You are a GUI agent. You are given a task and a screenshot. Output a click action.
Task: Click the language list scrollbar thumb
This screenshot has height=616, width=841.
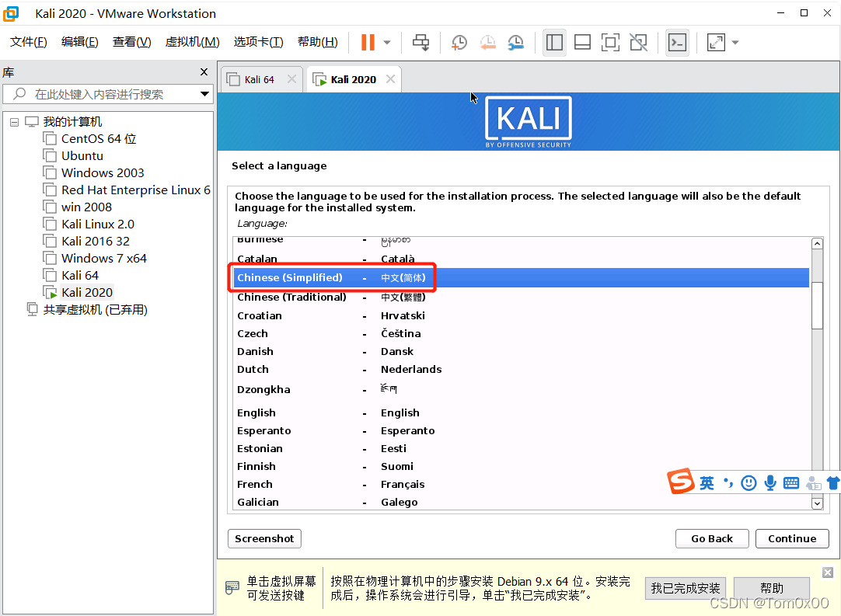(x=817, y=305)
